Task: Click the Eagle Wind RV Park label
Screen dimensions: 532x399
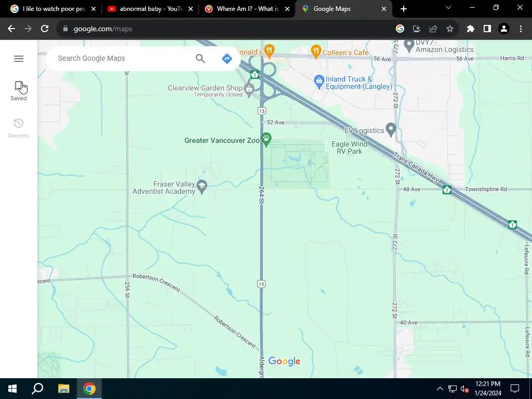Action: (349, 148)
